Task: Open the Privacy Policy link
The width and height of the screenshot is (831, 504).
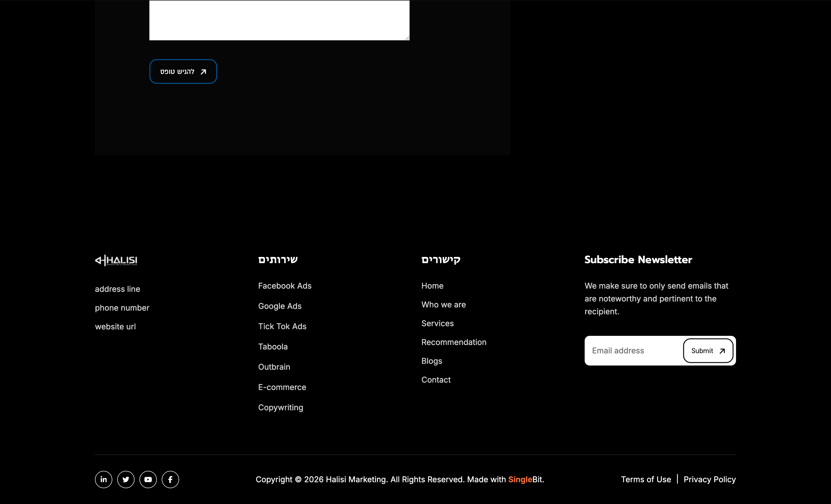Action: pos(709,479)
